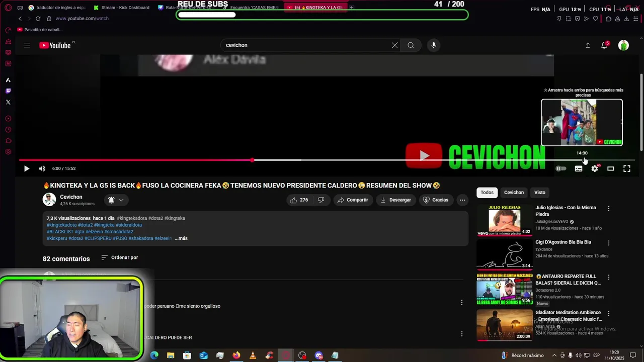Viewport: 644px width, 362px height.
Task: Like the video with 276 likes
Action: click(299, 200)
